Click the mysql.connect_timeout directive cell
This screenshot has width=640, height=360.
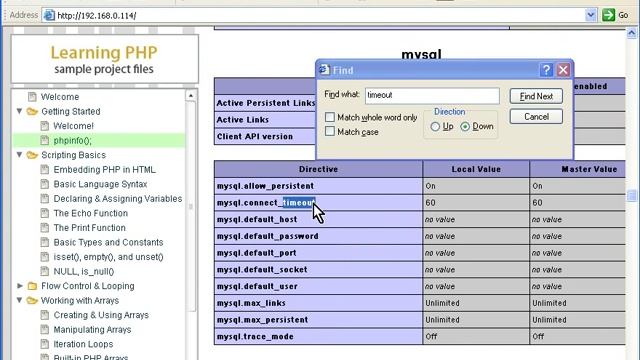[x=318, y=202]
